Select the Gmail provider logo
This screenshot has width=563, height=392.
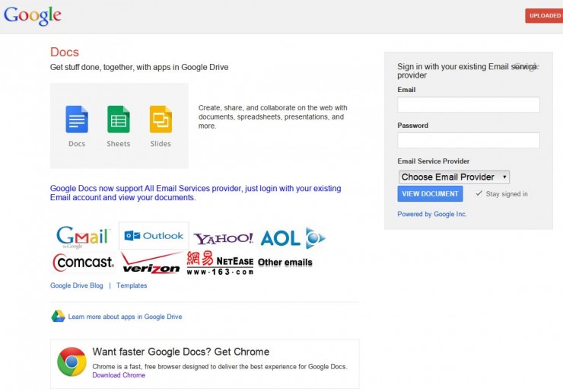click(x=83, y=237)
